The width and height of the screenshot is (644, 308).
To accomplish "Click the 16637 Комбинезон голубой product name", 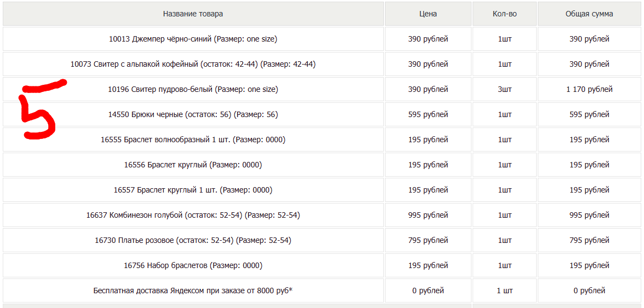I will [193, 215].
